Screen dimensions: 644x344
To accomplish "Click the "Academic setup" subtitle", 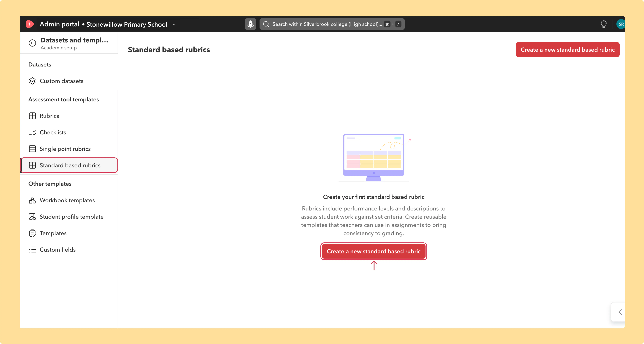I will [x=59, y=48].
